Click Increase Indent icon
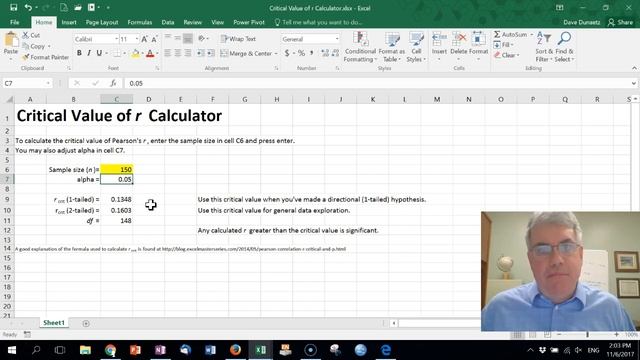This screenshot has width=640, height=360. click(211, 53)
